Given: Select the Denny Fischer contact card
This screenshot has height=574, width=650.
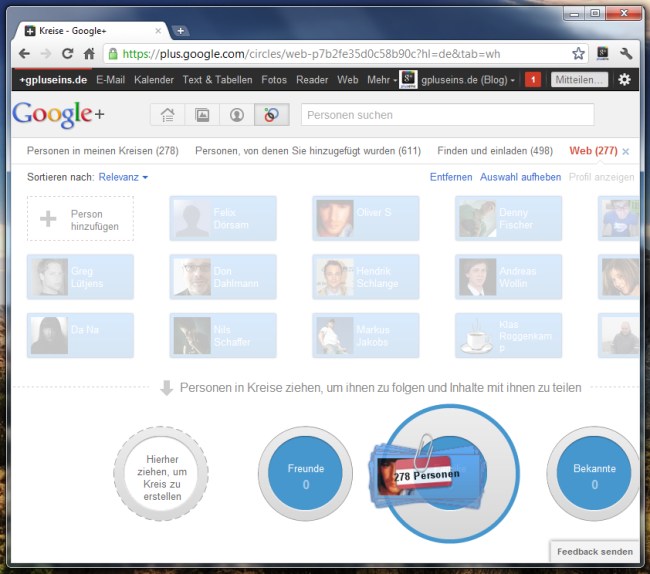Looking at the screenshot, I should [509, 218].
